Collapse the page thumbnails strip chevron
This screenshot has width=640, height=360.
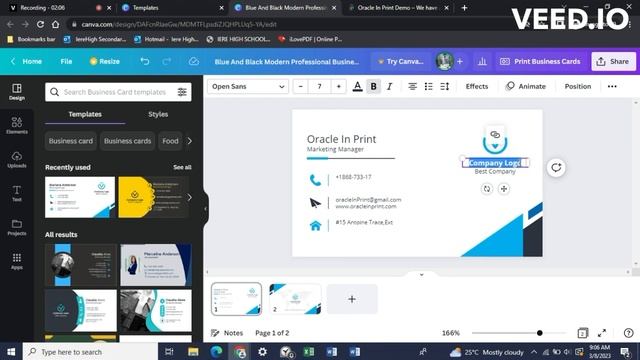tap(422, 275)
